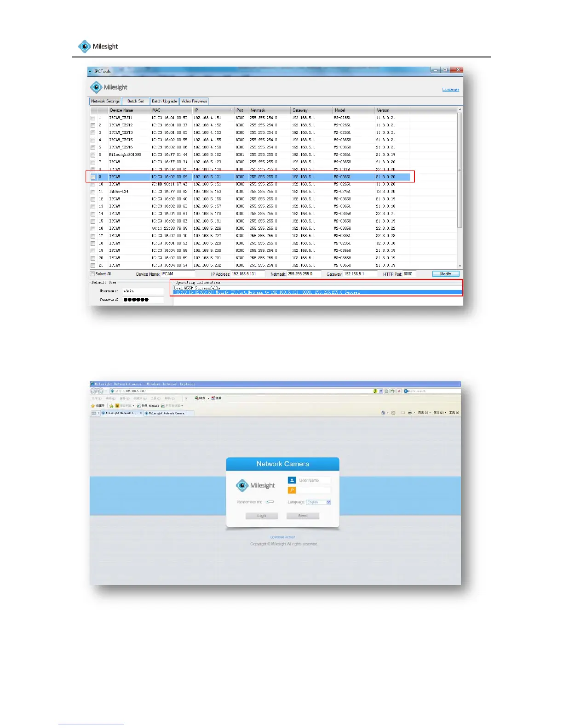The image size is (563, 728).
Task: Sort device list by Device Name column
Action: 129,110
